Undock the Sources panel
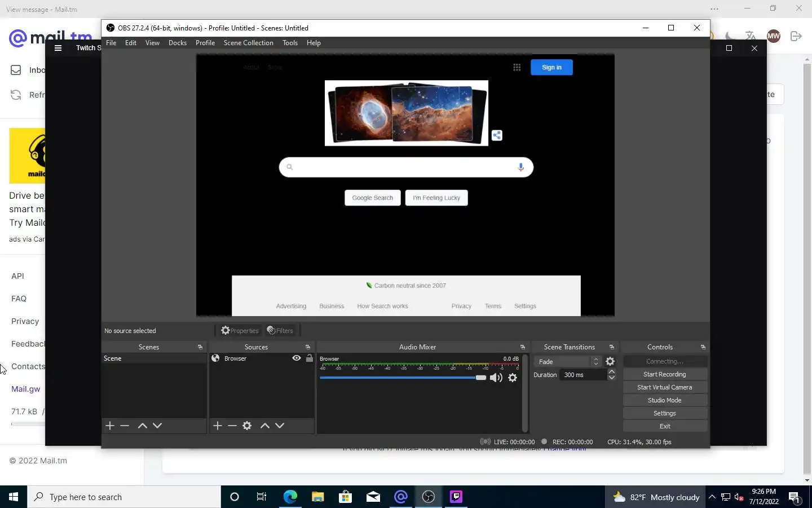The height and width of the screenshot is (508, 812). pos(308,347)
